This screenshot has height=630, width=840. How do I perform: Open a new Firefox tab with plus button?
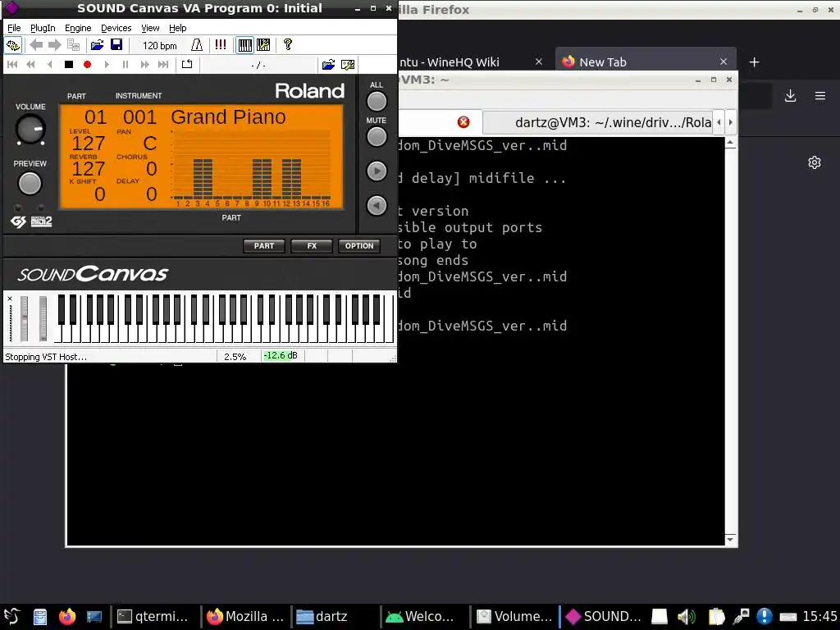click(x=755, y=62)
